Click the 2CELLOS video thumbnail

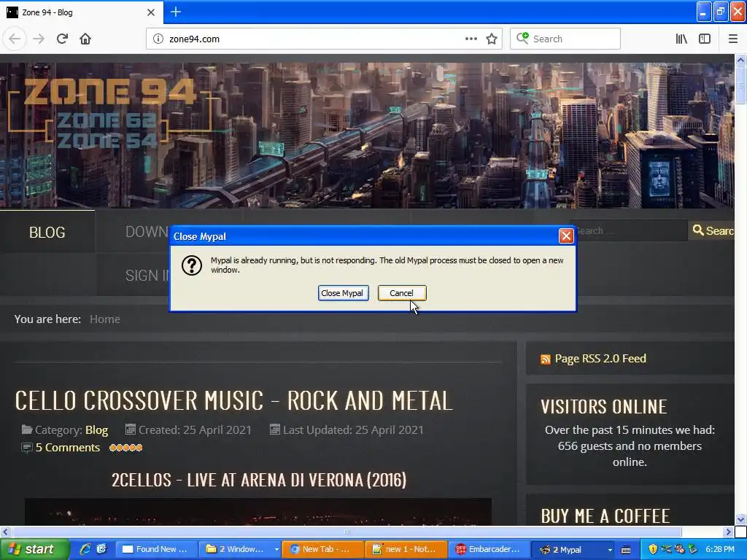258,513
